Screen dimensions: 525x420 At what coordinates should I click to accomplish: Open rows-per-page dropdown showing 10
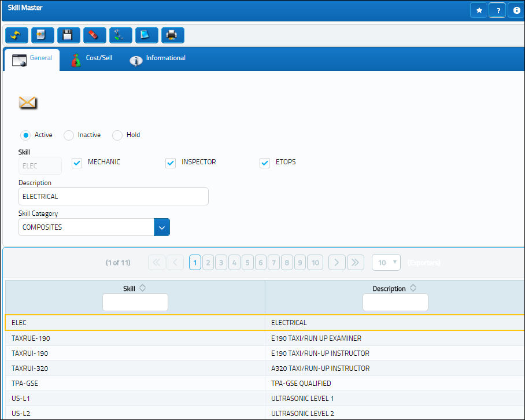[x=386, y=262]
